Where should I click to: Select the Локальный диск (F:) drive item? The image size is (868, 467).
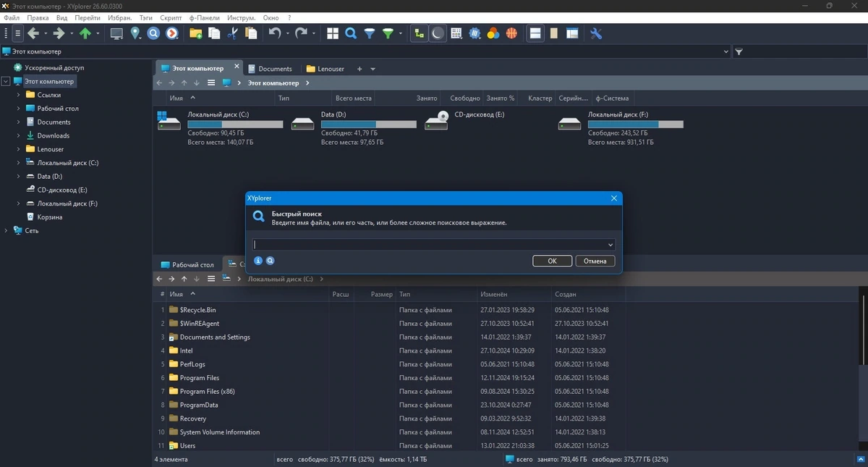(x=620, y=128)
